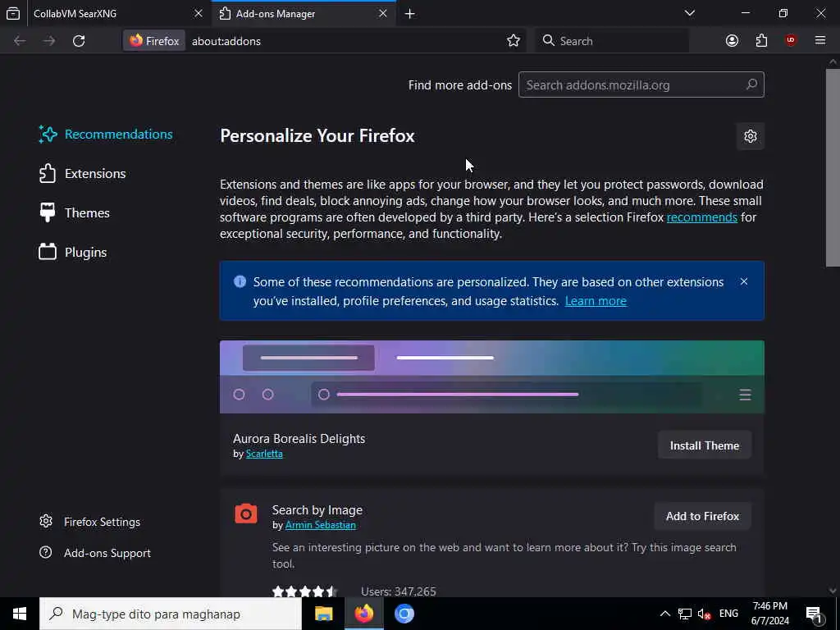Open Firefox Settings from sidebar
The width and height of the screenshot is (840, 630).
[90, 522]
